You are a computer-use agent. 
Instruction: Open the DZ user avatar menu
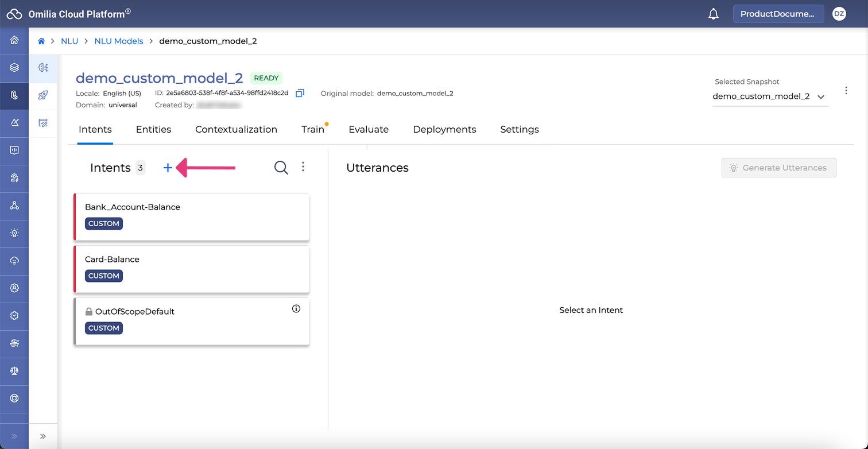(x=839, y=14)
